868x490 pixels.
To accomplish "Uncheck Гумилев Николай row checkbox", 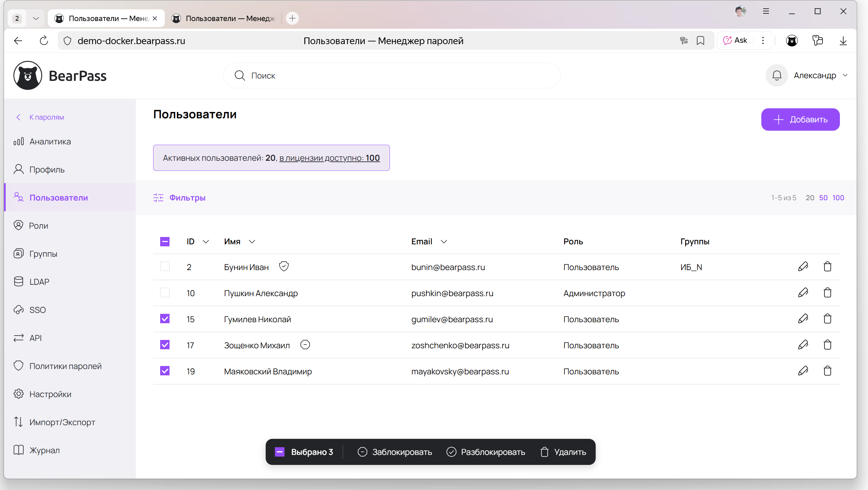I will point(165,319).
